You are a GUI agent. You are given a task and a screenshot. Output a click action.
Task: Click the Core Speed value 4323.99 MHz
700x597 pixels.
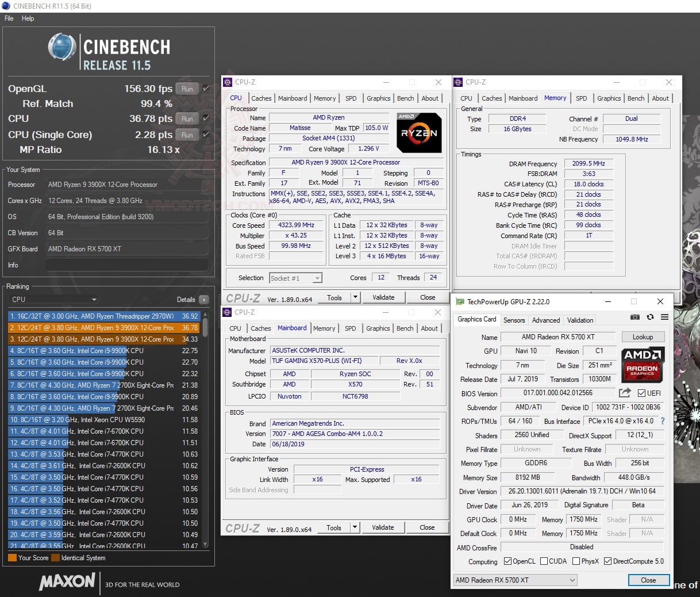296,225
